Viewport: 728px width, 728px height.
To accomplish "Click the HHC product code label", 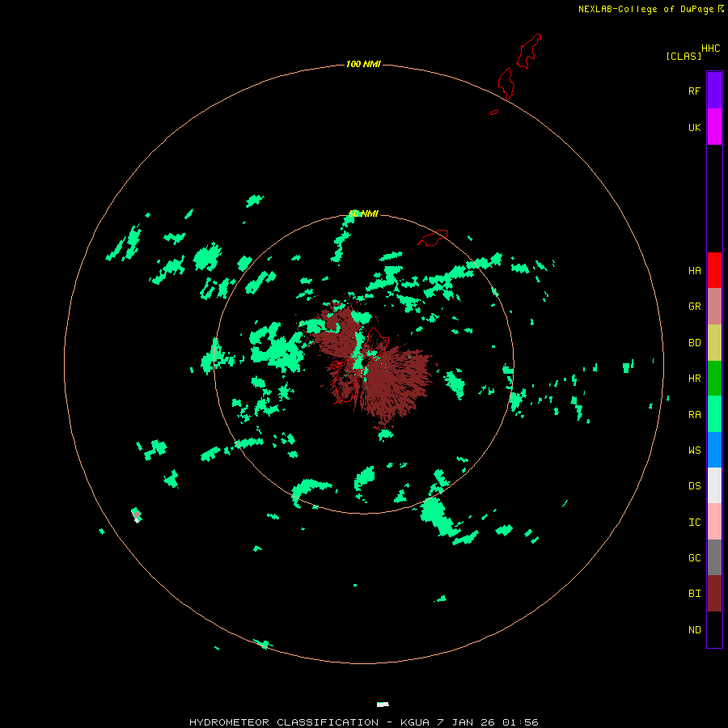I will [710, 49].
